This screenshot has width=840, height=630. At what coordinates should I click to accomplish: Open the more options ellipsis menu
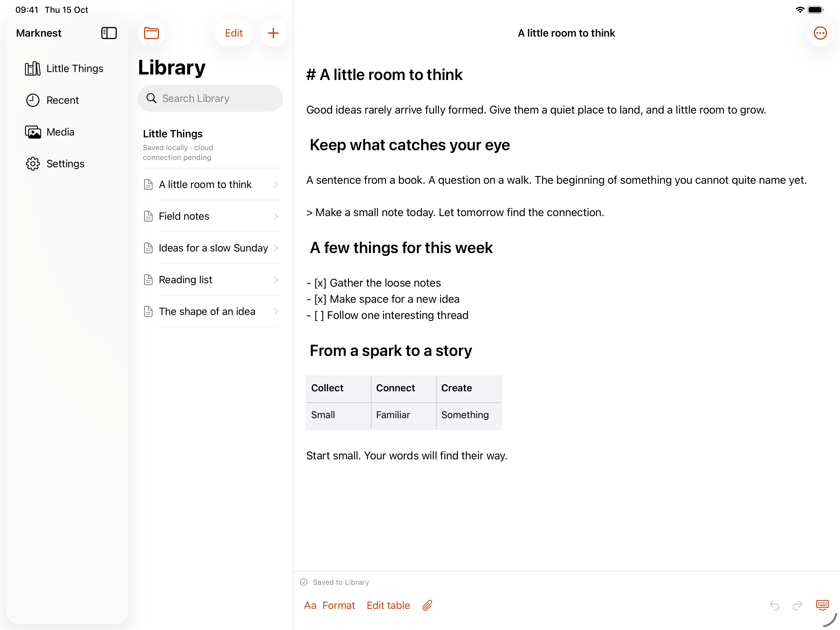coord(820,33)
